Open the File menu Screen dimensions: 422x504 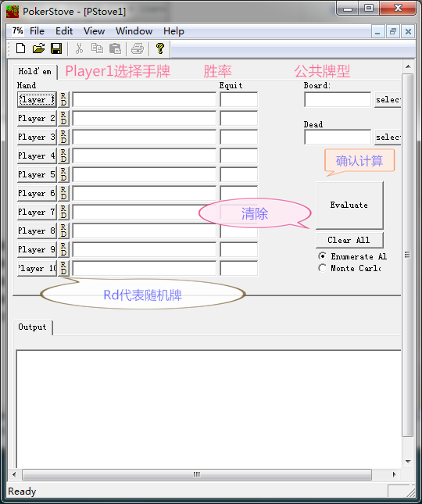[37, 31]
